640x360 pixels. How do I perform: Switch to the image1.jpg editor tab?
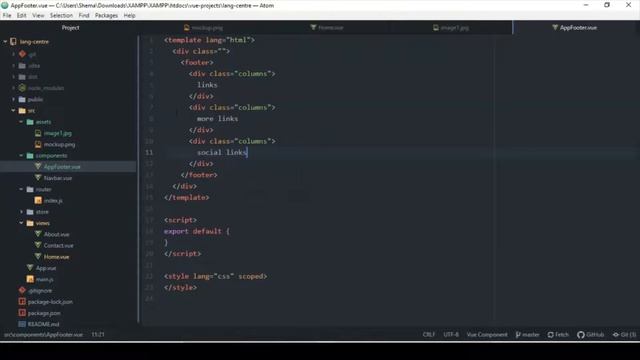point(451,28)
